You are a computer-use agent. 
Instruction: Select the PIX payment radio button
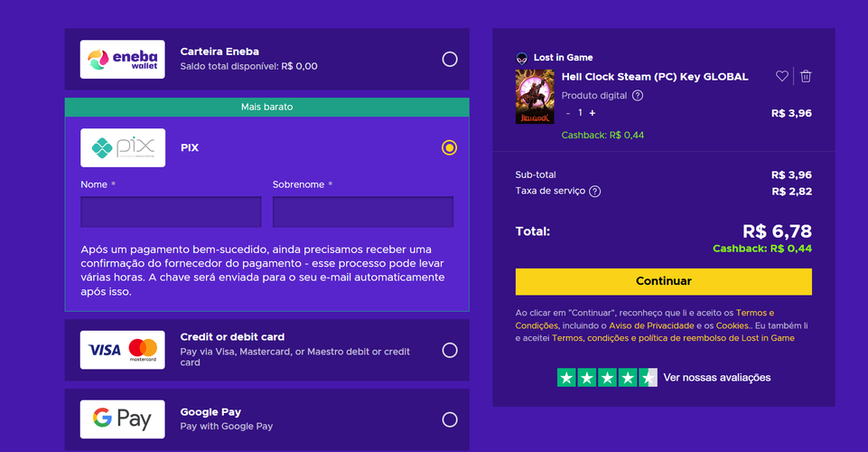coord(450,148)
